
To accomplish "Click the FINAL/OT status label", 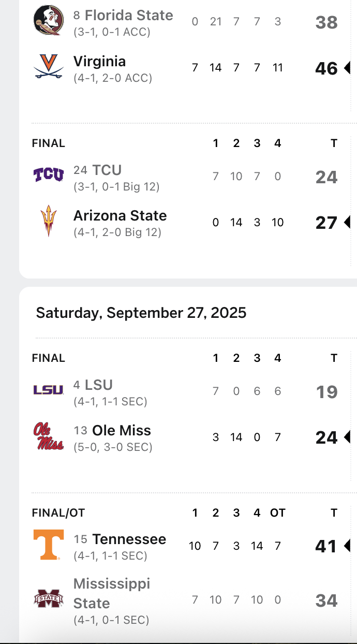I will (x=58, y=513).
